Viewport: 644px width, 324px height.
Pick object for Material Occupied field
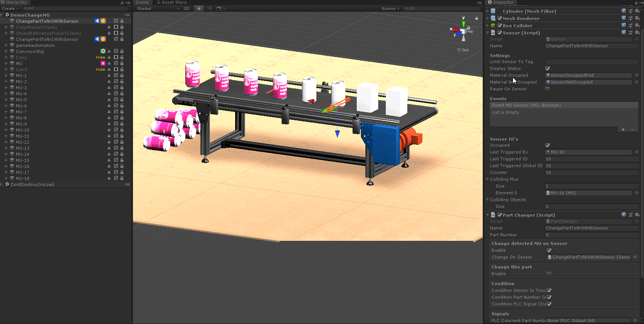[x=636, y=75]
